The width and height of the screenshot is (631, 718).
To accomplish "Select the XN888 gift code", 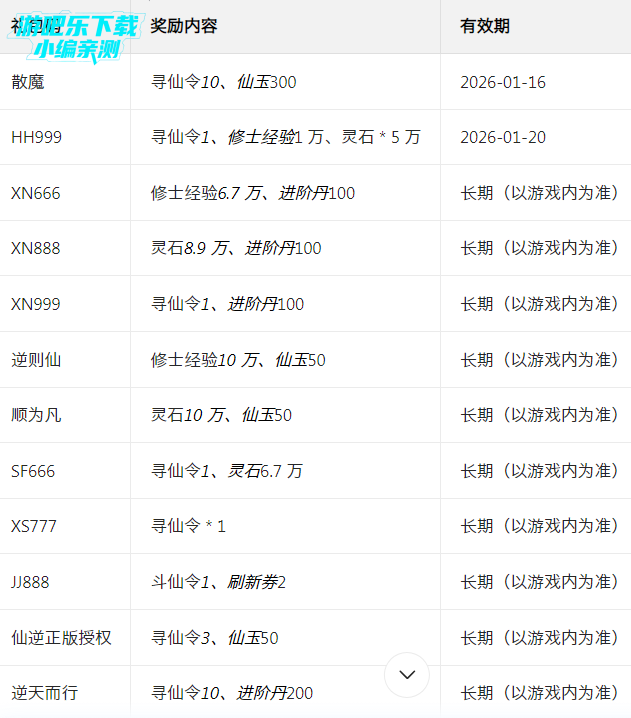I will (x=36, y=248).
